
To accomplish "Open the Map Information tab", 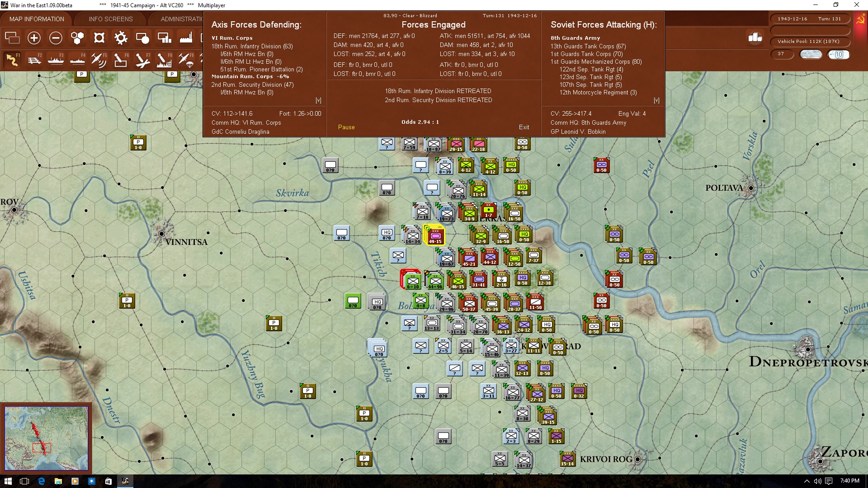I will click(x=37, y=19).
